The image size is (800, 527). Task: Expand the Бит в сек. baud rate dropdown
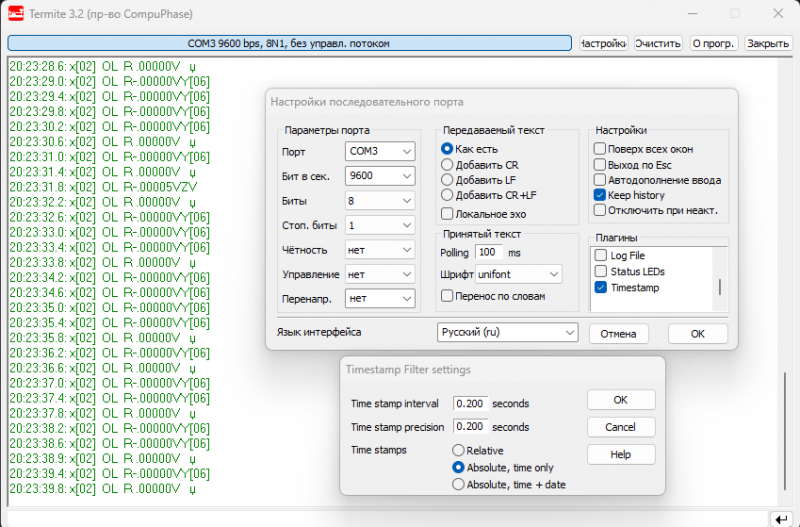[x=379, y=176]
